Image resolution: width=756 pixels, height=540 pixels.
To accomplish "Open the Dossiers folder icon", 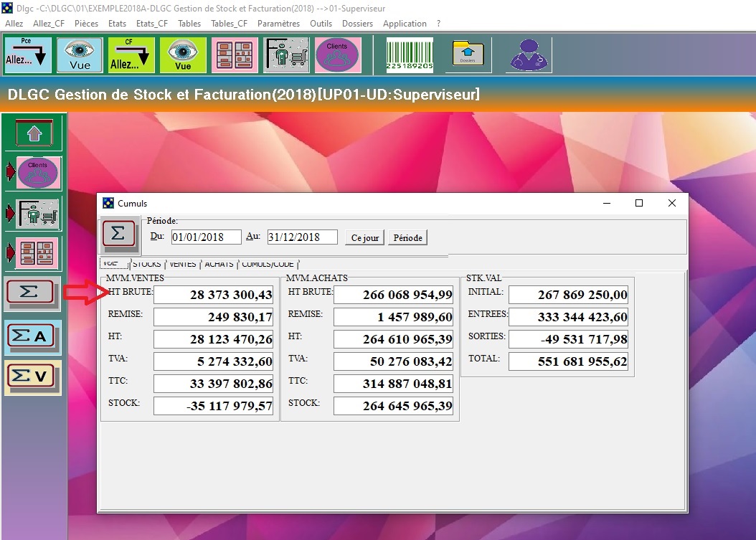I will tap(468, 55).
